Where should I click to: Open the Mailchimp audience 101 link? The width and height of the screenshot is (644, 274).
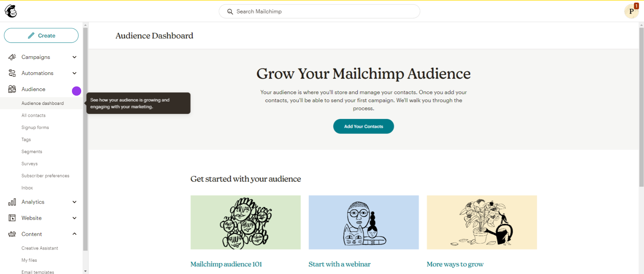(226, 264)
